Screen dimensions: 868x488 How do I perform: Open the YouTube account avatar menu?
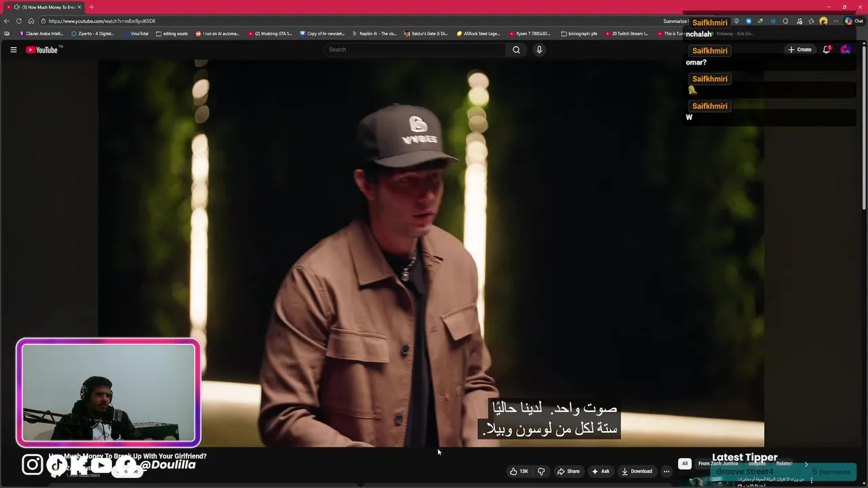pyautogui.click(x=846, y=49)
